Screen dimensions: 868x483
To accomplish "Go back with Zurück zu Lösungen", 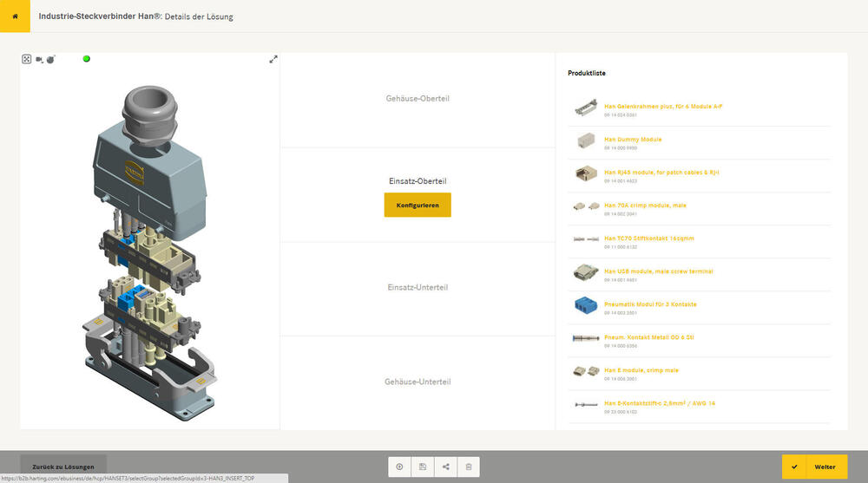I will pos(63,467).
